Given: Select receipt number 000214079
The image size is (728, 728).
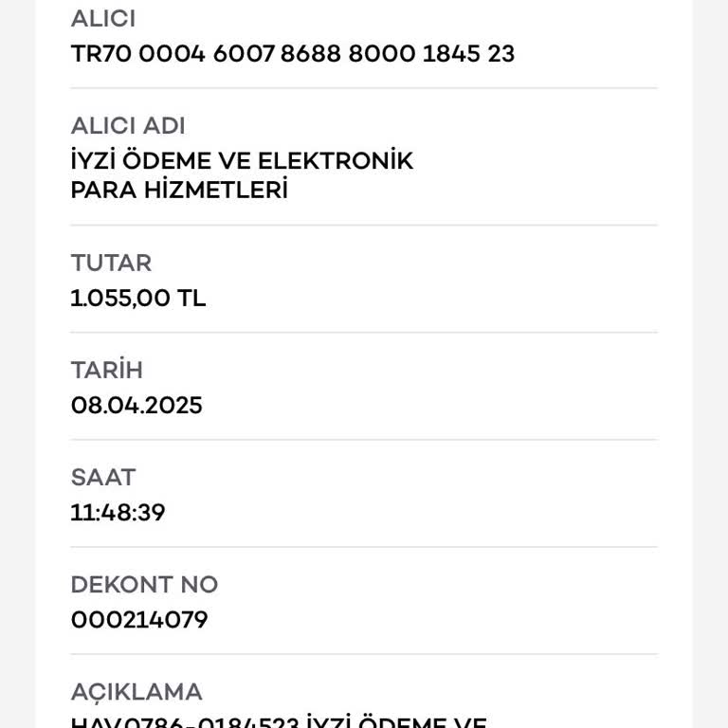Looking at the screenshot, I should tap(139, 620).
